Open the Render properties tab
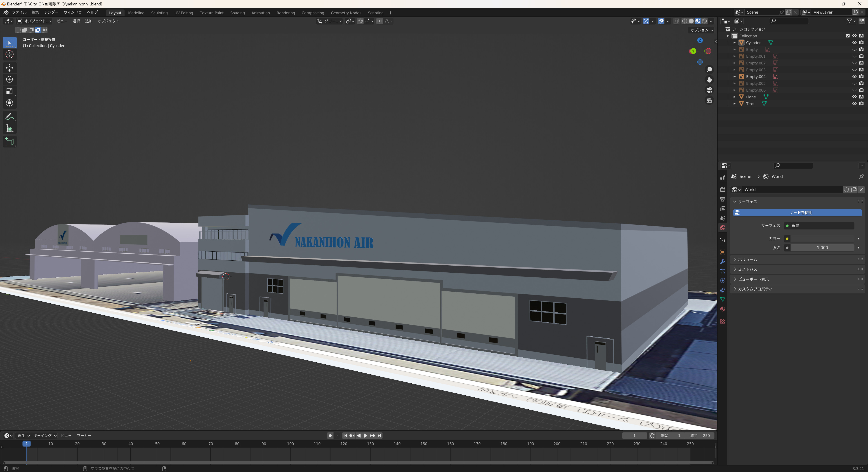This screenshot has height=472, width=868. pyautogui.click(x=722, y=189)
